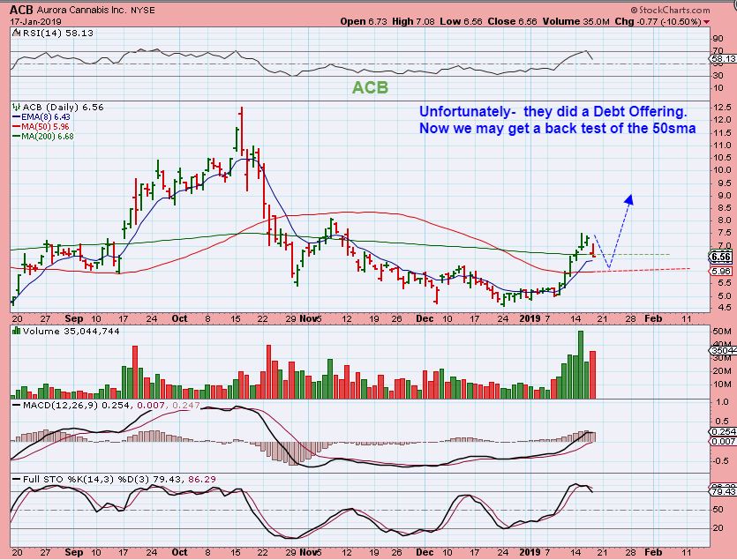Select the ACB ticker symbol in the header
This screenshot has width=737, height=560.
click(x=21, y=10)
